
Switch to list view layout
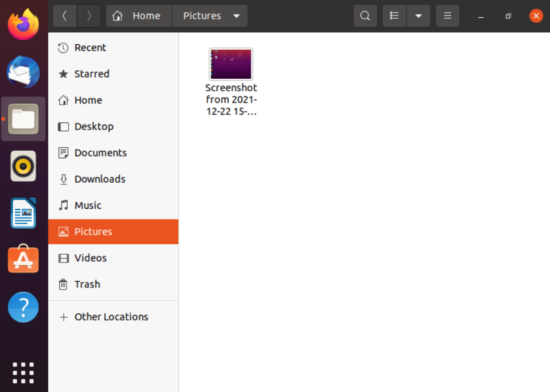coord(394,16)
